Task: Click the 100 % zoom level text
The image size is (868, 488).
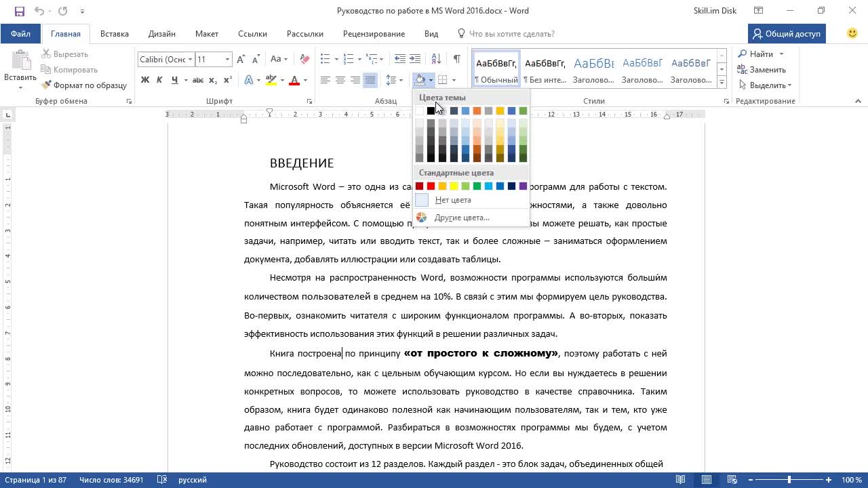Action: [x=852, y=480]
